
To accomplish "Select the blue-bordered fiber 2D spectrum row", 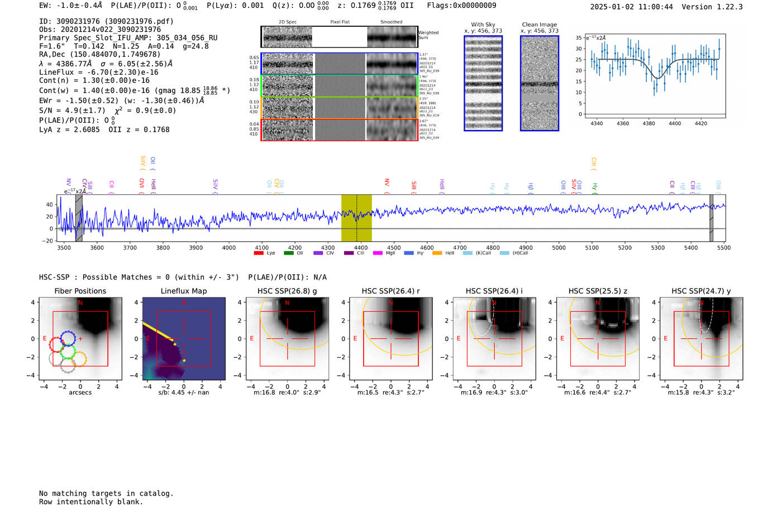I will click(x=340, y=64).
